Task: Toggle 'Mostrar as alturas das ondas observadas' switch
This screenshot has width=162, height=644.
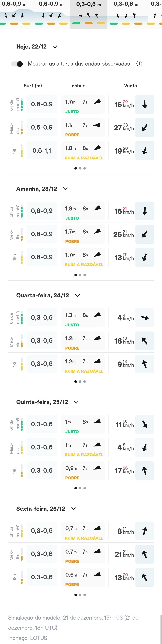Action: (17, 64)
